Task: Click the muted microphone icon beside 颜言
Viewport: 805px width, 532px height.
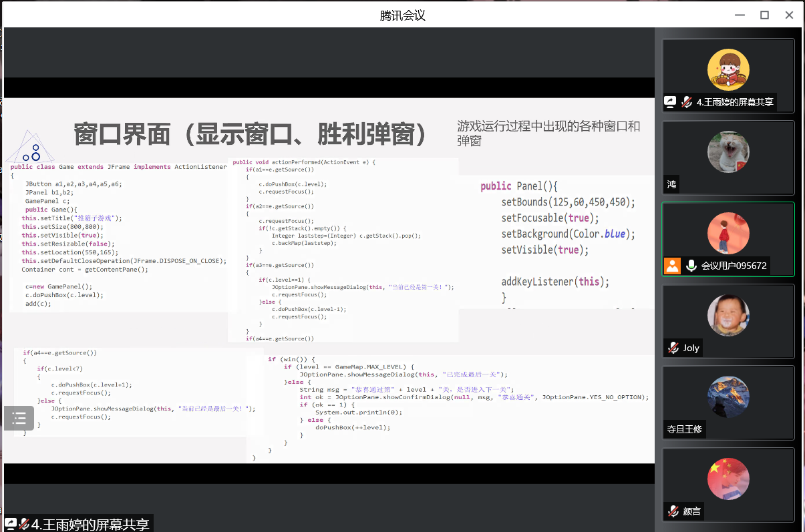Action: coord(673,511)
